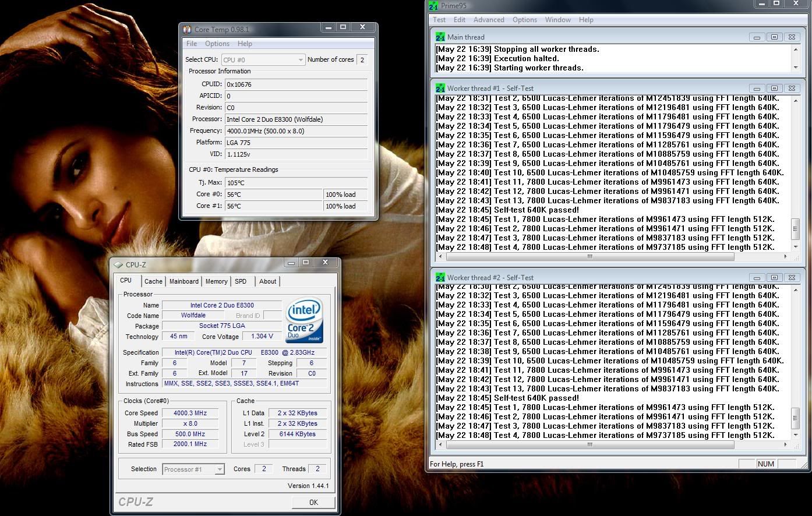The height and width of the screenshot is (516, 812).
Task: Click the Frequency field in Core Temp
Action: 296,131
